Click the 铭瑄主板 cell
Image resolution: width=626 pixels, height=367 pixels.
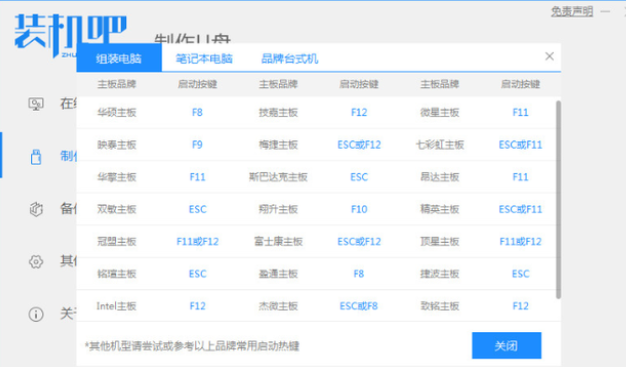click(117, 274)
